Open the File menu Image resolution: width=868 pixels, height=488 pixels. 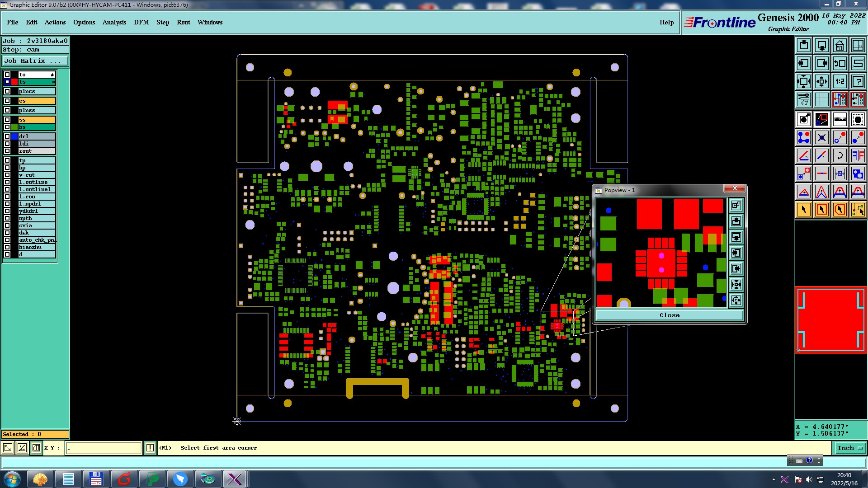tap(13, 22)
